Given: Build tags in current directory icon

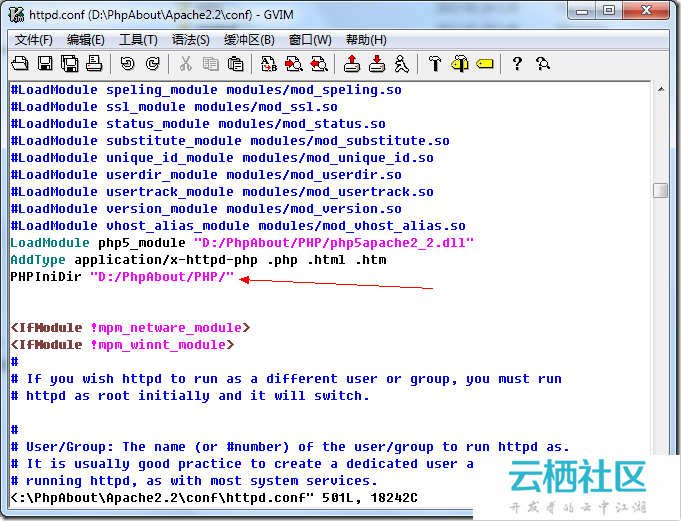Looking at the screenshot, I should (460, 64).
